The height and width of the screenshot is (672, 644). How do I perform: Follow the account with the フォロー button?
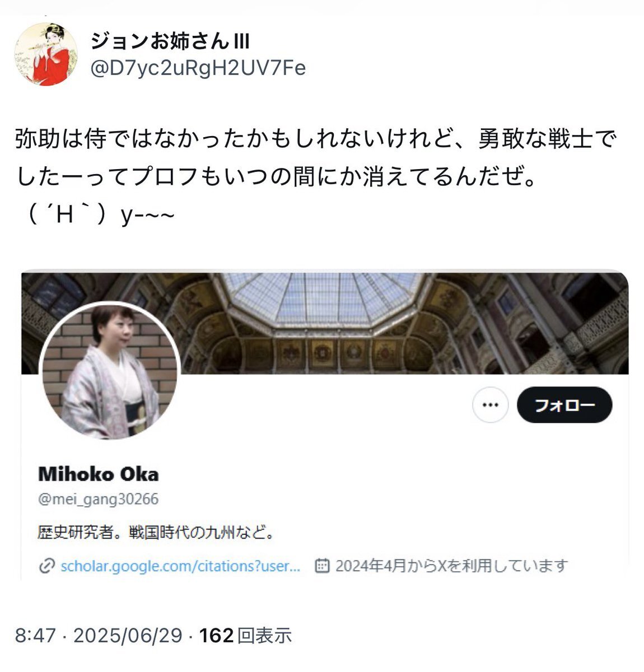564,404
